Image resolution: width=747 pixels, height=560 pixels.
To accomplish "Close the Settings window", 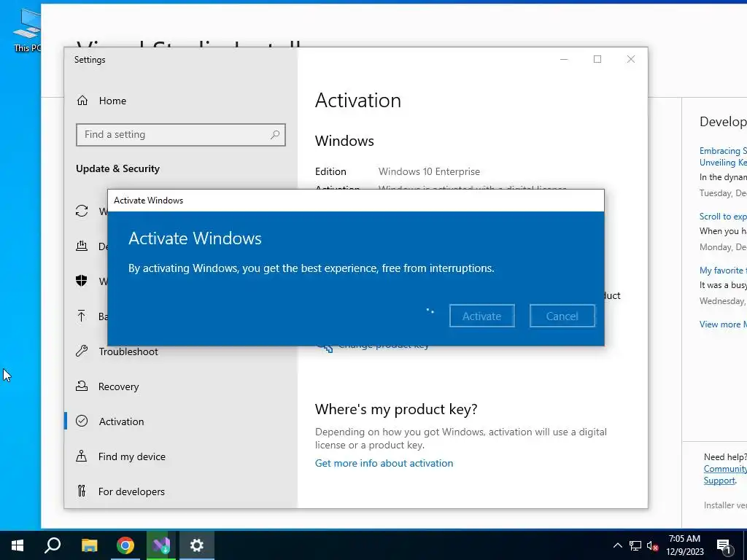I will 631,59.
